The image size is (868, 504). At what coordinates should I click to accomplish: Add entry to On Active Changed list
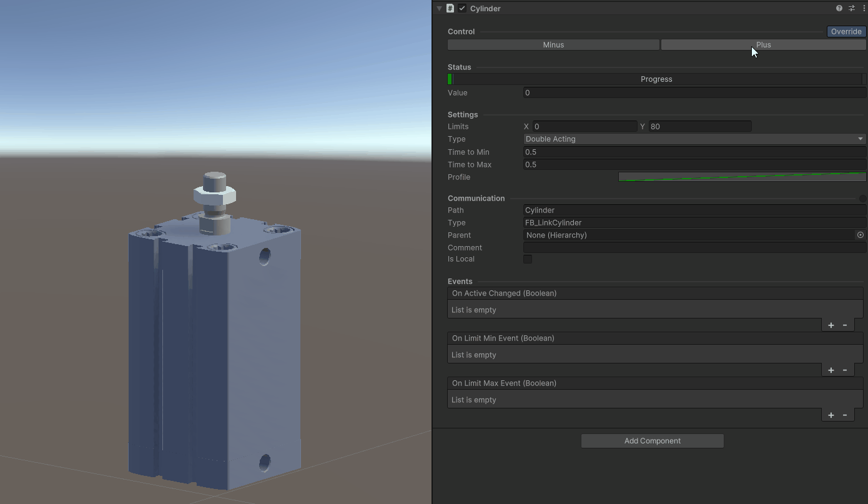point(831,325)
